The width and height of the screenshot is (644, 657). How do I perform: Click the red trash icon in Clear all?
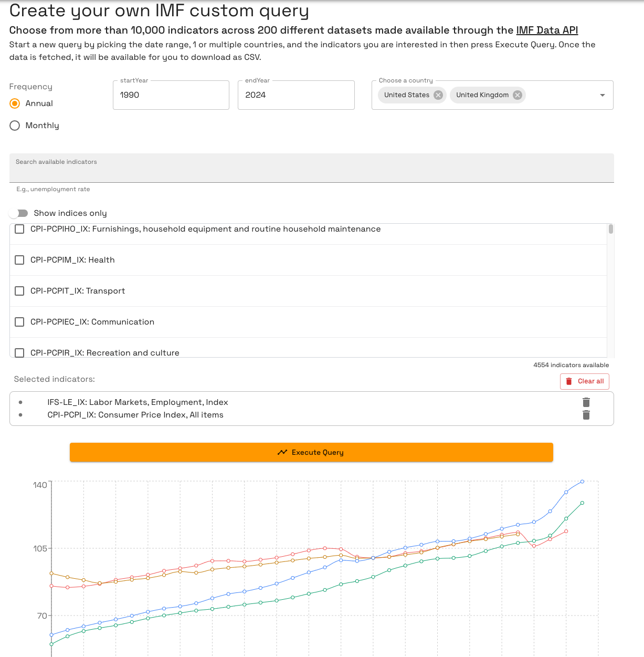pos(569,381)
